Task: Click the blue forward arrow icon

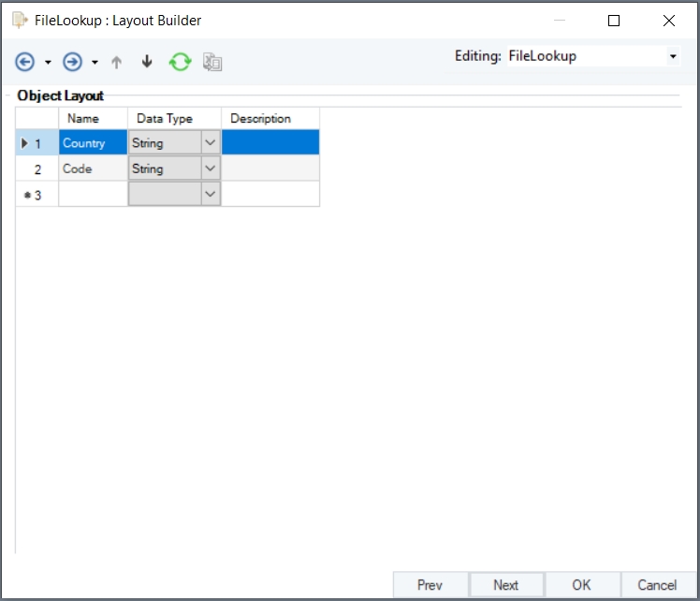Action: 72,62
